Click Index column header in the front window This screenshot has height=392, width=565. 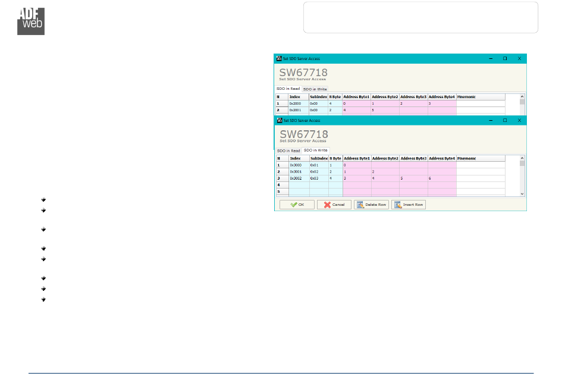click(x=299, y=159)
